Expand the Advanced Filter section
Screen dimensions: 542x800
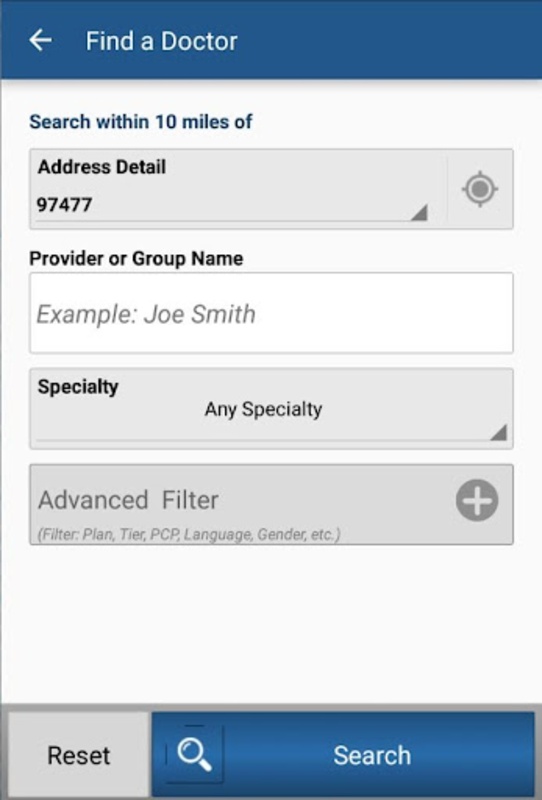[x=271, y=505]
